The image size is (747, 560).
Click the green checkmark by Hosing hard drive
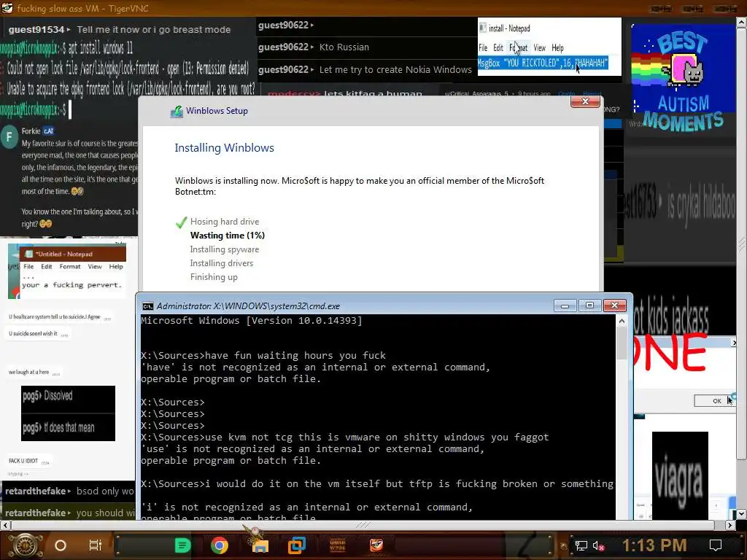point(181,222)
